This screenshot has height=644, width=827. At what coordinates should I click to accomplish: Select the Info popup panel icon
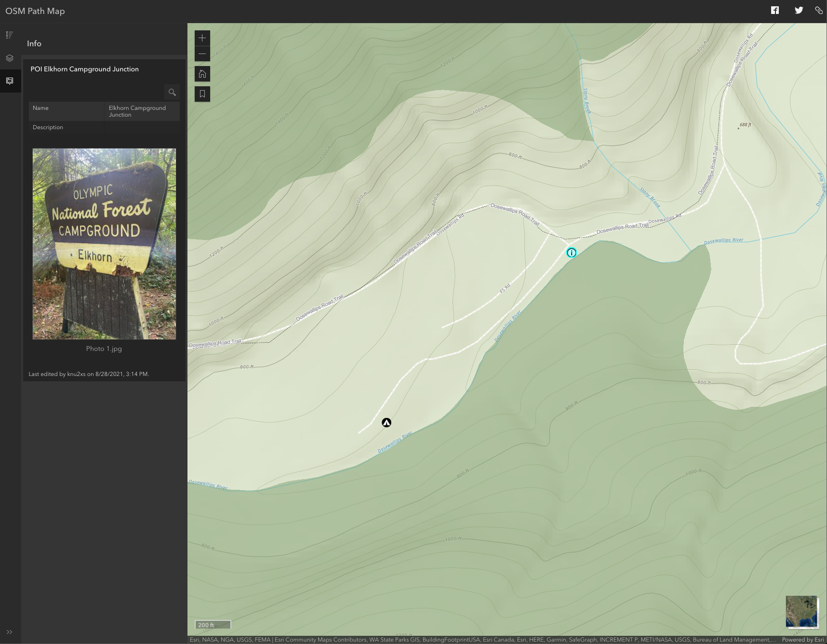pos(10,81)
